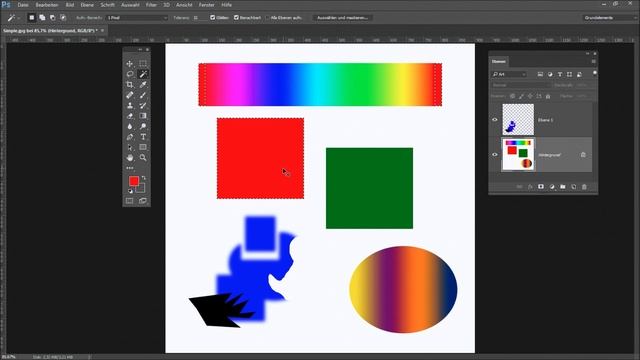Screen dimensions: 640x360
Task: Click Auswählen und maskieren button
Action: (342, 18)
